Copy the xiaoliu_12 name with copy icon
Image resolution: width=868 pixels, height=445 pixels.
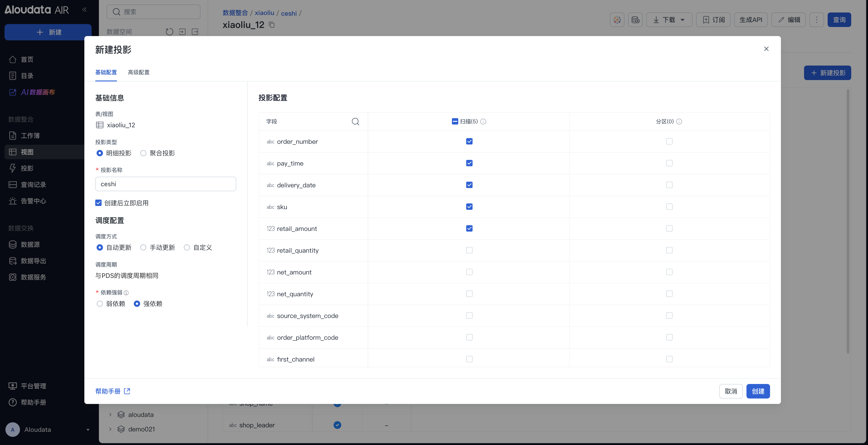coord(272,25)
